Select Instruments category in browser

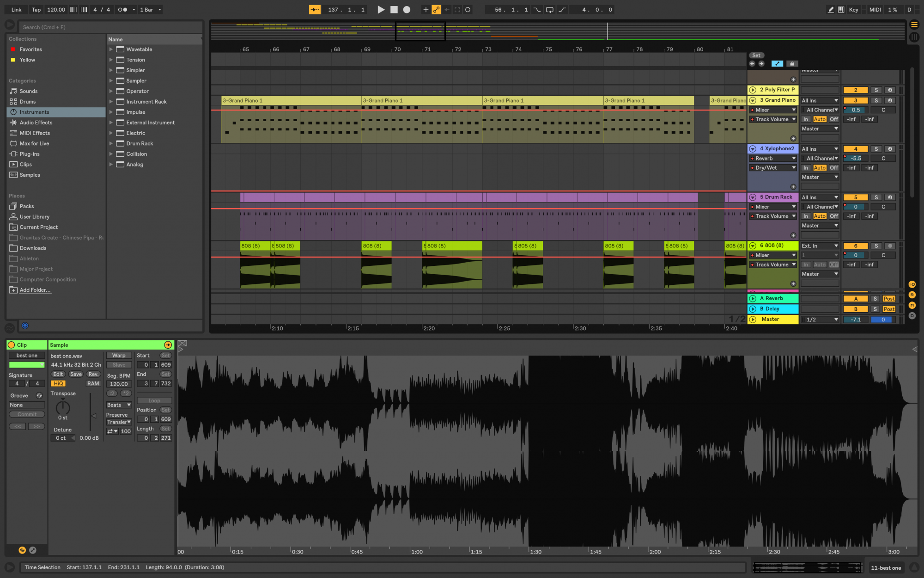56,112
